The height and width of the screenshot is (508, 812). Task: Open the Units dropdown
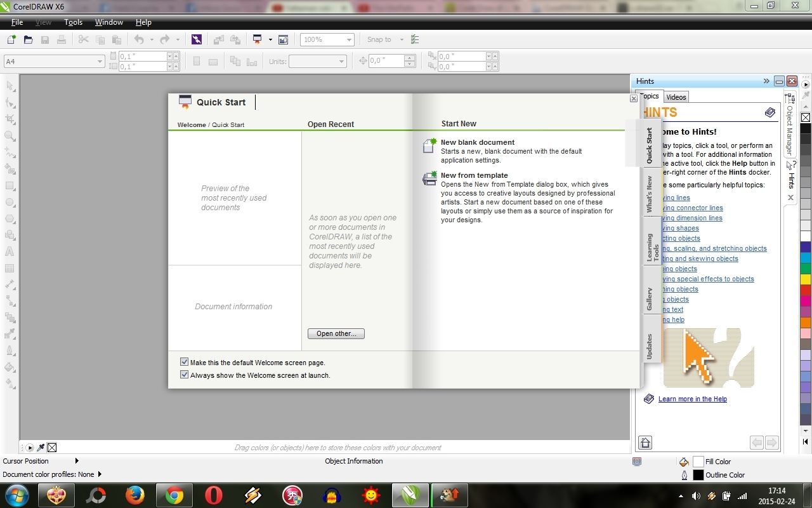341,61
